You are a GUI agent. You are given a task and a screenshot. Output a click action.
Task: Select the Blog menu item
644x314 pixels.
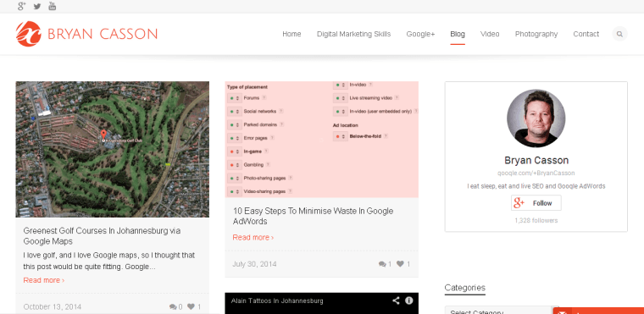click(x=458, y=34)
